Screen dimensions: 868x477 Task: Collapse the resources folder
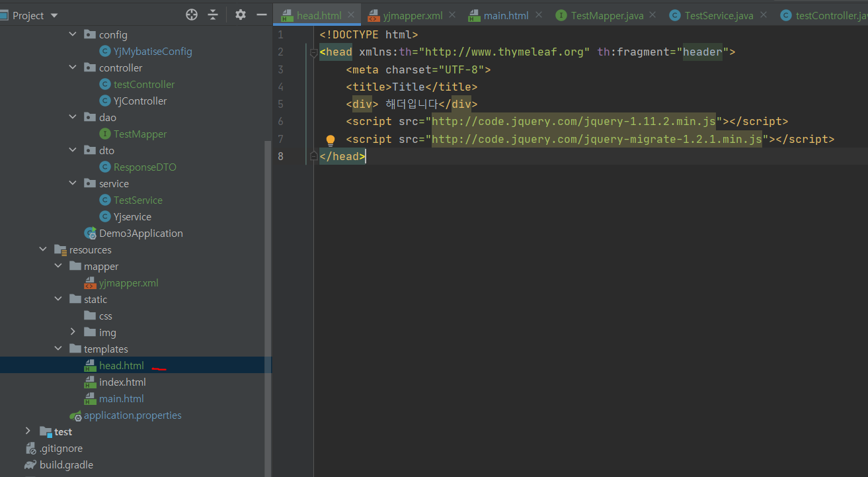[43, 249]
